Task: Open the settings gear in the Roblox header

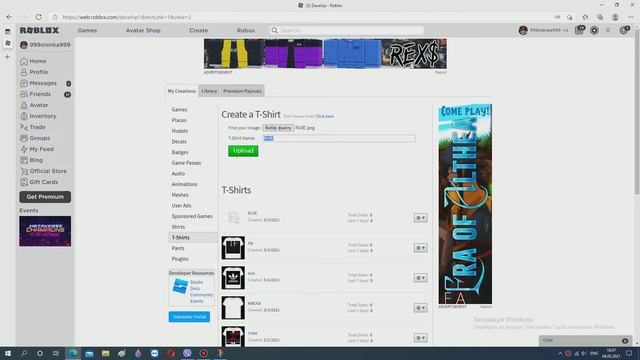Action: 624,30
